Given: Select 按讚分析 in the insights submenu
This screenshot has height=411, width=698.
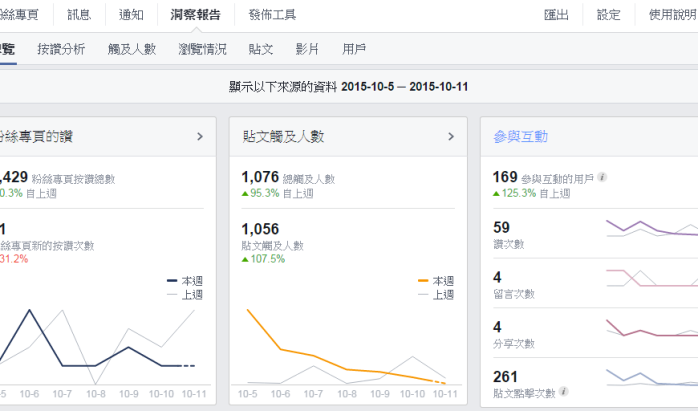Looking at the screenshot, I should coord(61,48).
